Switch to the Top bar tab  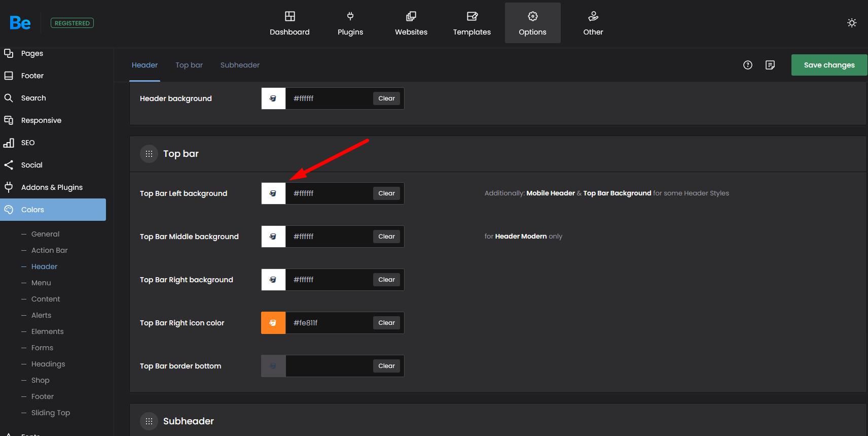[x=189, y=65]
